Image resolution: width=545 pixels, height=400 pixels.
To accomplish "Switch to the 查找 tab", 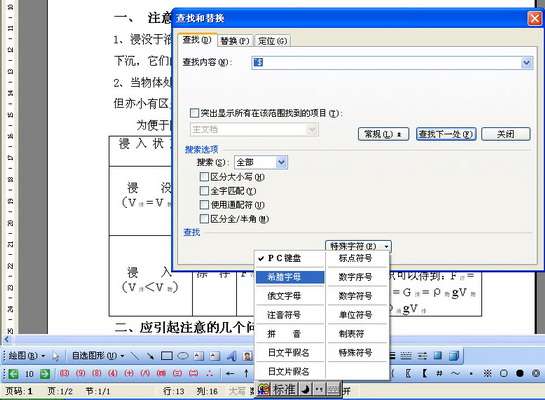I will pyautogui.click(x=197, y=40).
